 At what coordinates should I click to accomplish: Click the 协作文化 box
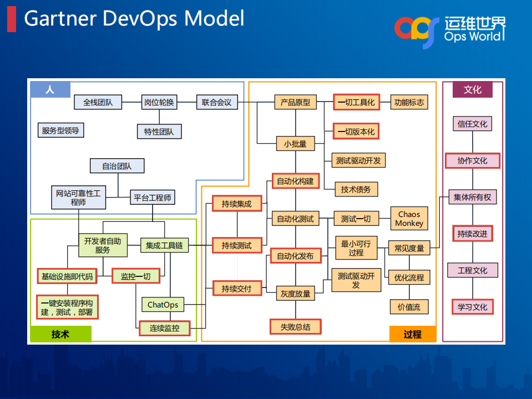tap(472, 161)
